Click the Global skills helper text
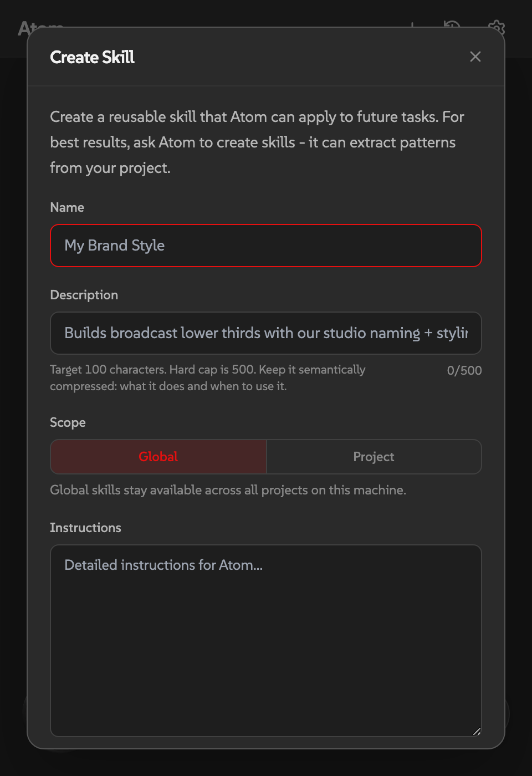 (x=228, y=490)
